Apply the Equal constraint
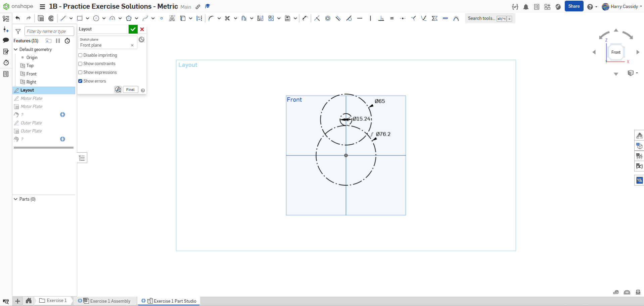This screenshot has width=644, height=306. pyautogui.click(x=392, y=18)
